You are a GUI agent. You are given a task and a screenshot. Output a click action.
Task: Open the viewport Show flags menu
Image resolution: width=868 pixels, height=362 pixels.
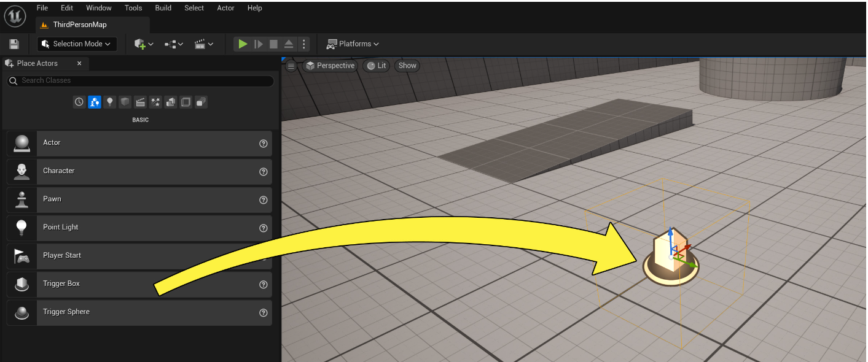(x=407, y=66)
